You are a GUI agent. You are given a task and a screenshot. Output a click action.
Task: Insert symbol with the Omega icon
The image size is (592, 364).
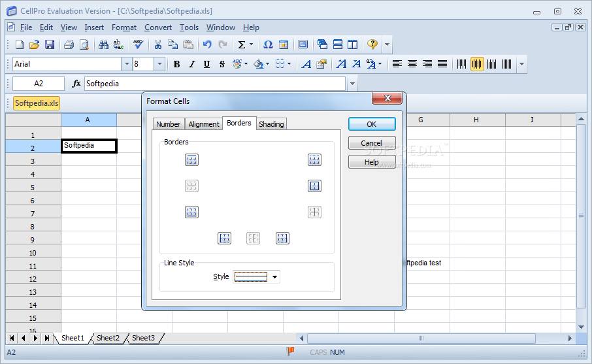(268, 44)
